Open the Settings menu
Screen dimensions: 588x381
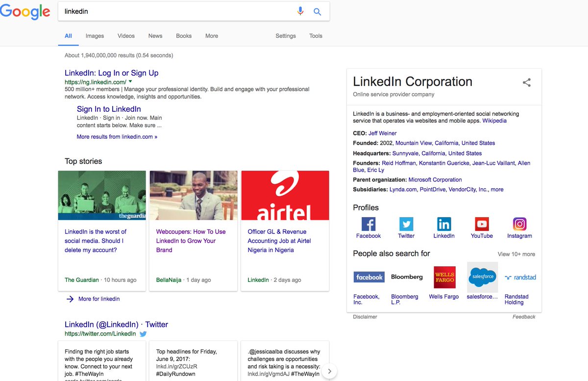pyautogui.click(x=286, y=36)
